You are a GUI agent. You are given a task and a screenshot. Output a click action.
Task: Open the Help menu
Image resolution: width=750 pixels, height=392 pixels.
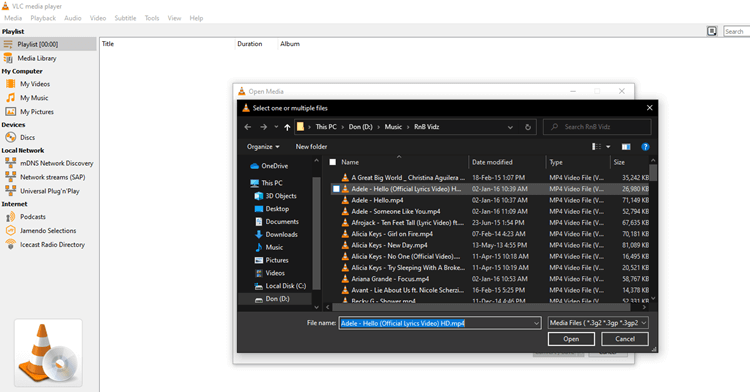pyautogui.click(x=196, y=18)
